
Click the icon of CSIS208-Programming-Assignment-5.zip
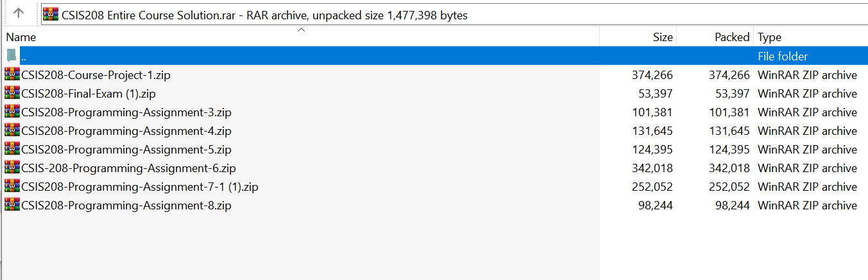(12, 149)
